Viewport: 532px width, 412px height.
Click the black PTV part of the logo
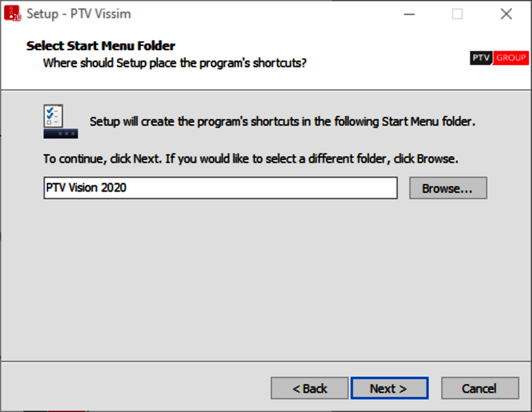(481, 58)
